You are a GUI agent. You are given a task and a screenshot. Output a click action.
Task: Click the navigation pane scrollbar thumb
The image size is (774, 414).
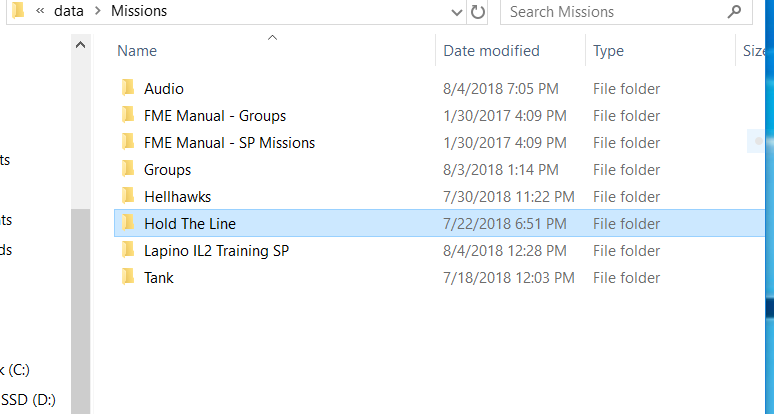80,311
